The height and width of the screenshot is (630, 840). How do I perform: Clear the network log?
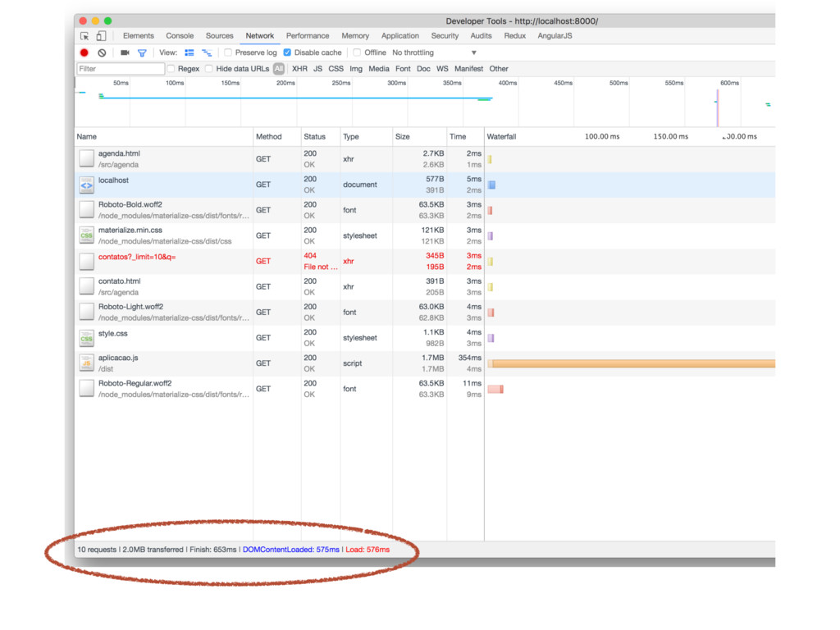102,52
